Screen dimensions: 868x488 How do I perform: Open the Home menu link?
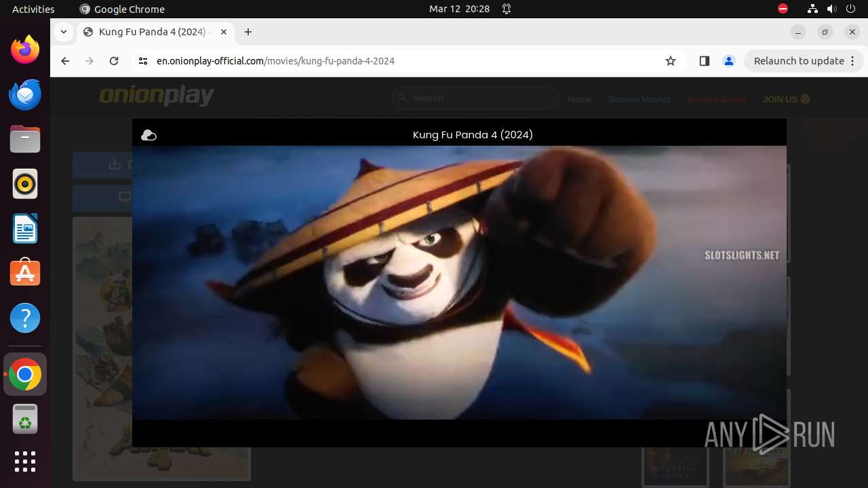[x=580, y=99]
